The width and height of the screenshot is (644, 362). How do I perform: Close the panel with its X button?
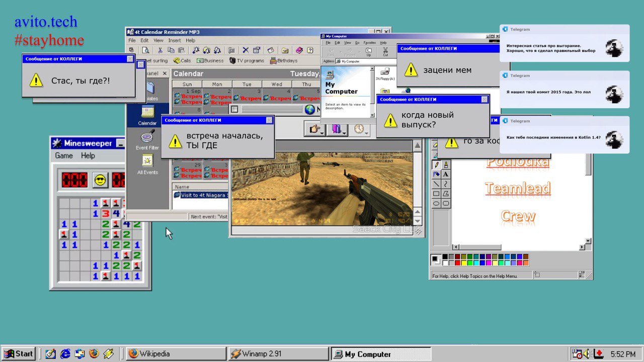point(165,73)
